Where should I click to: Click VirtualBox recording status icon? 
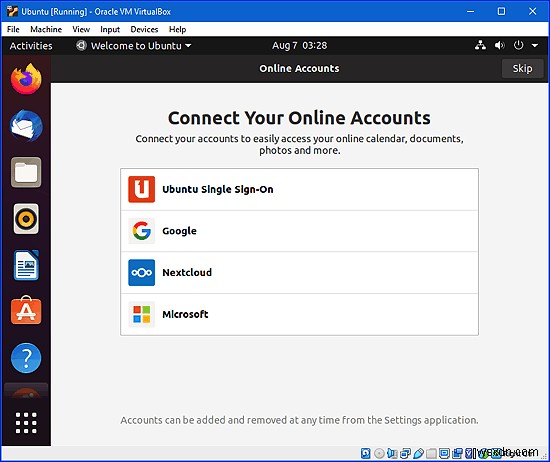pos(457,453)
